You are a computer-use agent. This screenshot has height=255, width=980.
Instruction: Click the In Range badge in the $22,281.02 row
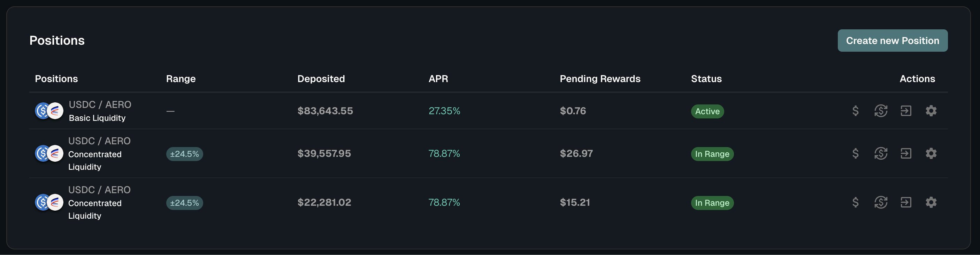click(x=712, y=203)
